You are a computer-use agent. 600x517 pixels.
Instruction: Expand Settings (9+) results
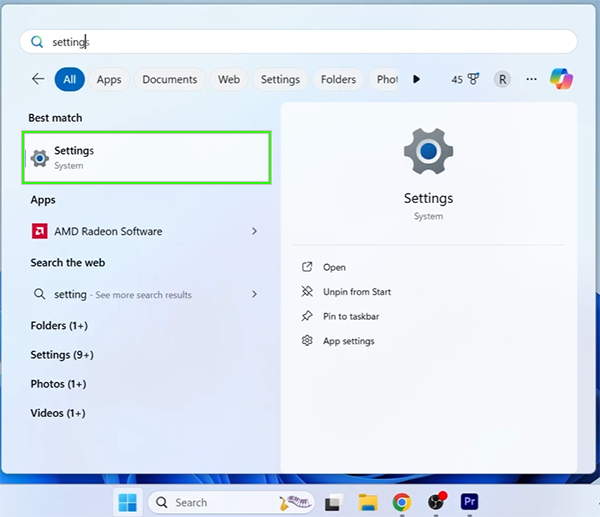coord(62,355)
